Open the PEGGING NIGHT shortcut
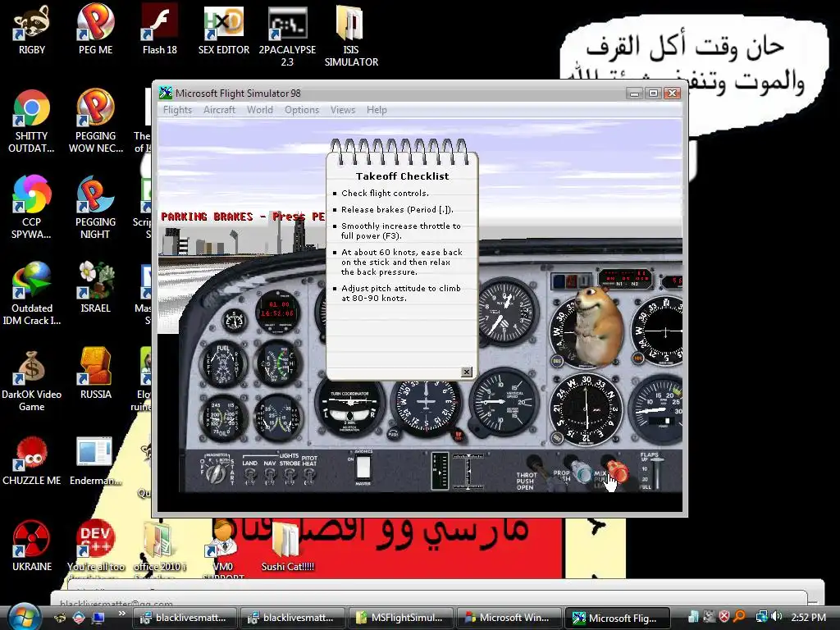This screenshot has height=630, width=840. pyautogui.click(x=95, y=207)
